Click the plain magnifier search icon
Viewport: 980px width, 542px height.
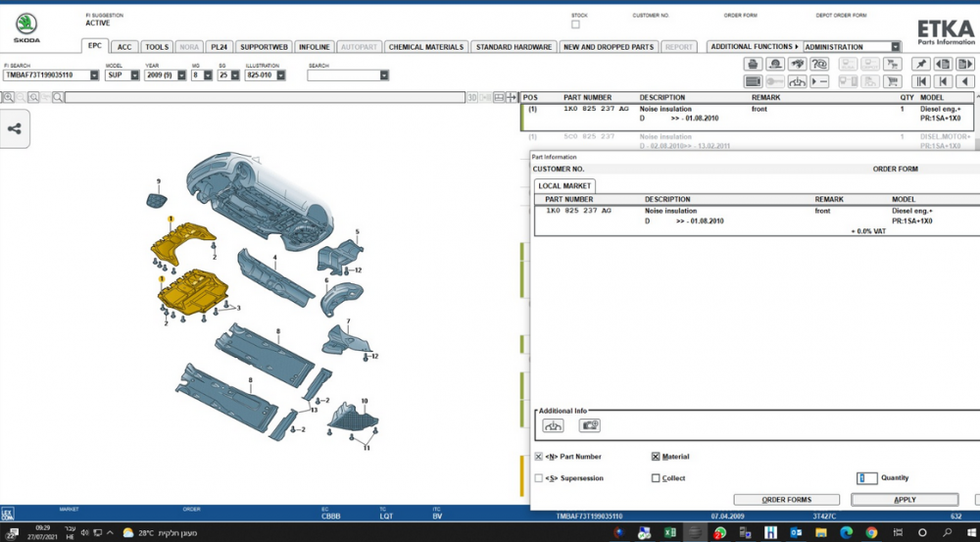(x=58, y=98)
